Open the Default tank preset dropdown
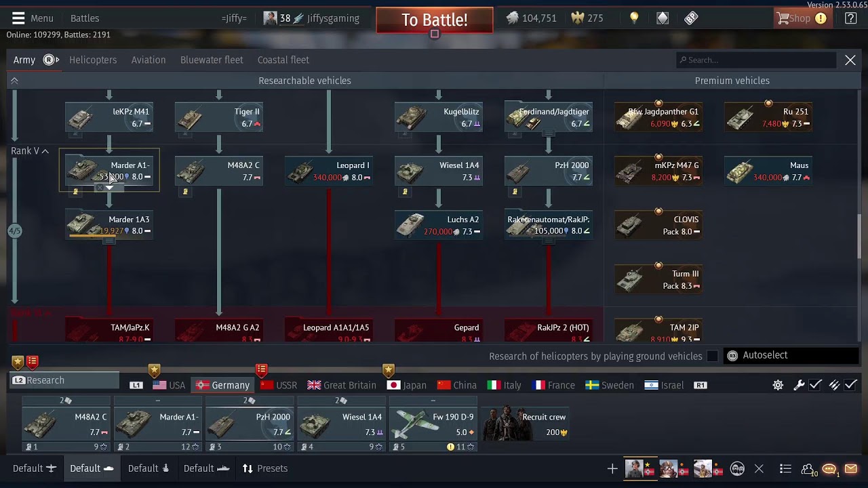Viewport: 868px width, 488px height. [92, 468]
